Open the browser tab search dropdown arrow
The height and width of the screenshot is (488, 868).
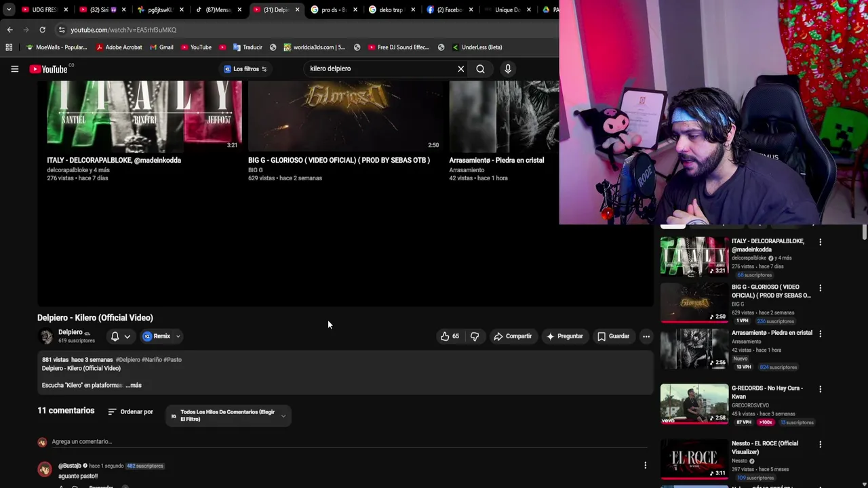tap(9, 9)
